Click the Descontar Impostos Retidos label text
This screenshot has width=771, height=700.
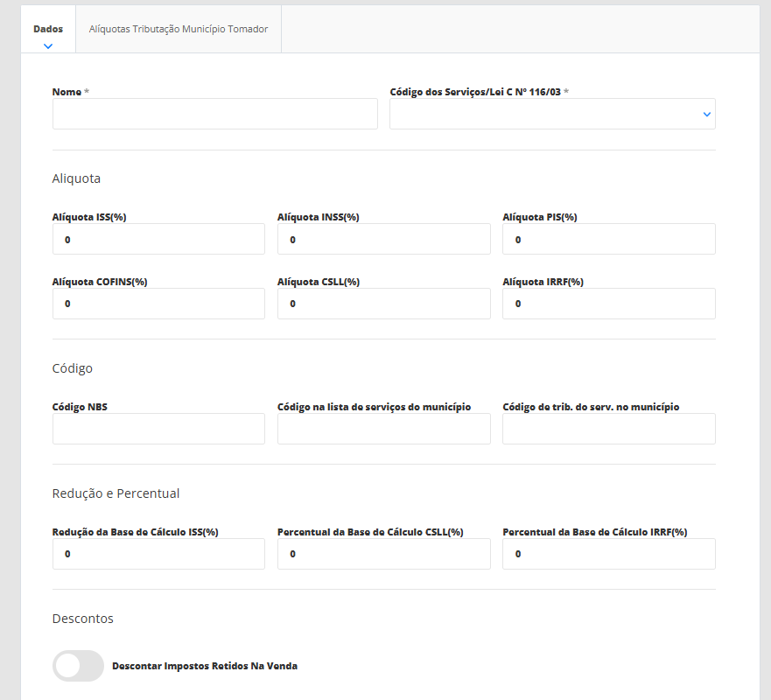click(x=205, y=666)
